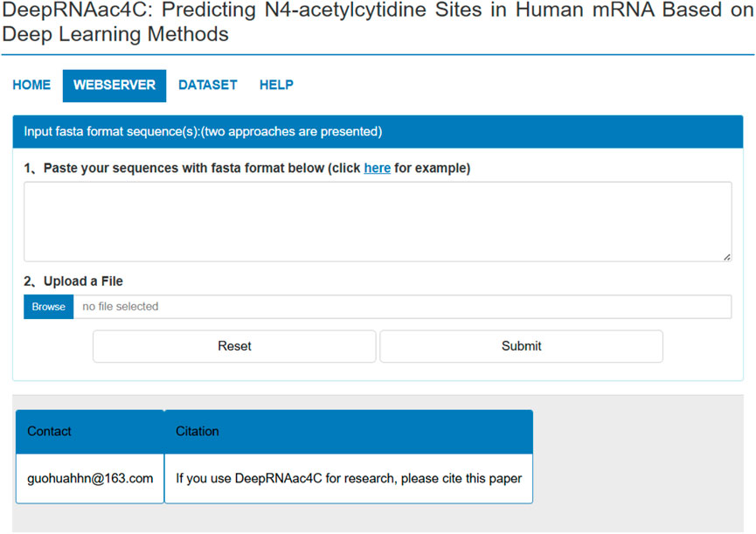The image size is (756, 534).
Task: Select the WEBSERVER tab
Action: click(114, 85)
